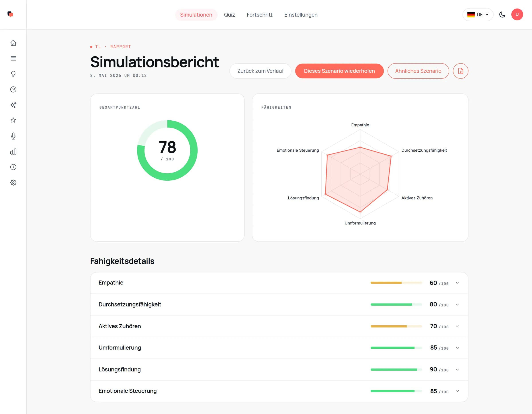Click the 60 /100 score value
The width and height of the screenshot is (532, 414).
click(439, 283)
